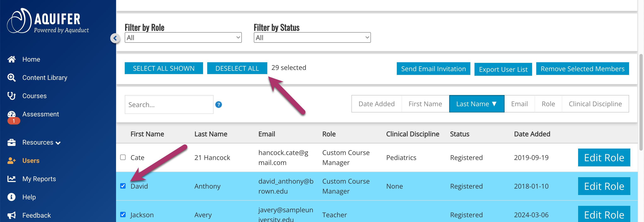Click the My Reports chart icon
Viewport: 644px width, 222px height.
pyautogui.click(x=12, y=179)
